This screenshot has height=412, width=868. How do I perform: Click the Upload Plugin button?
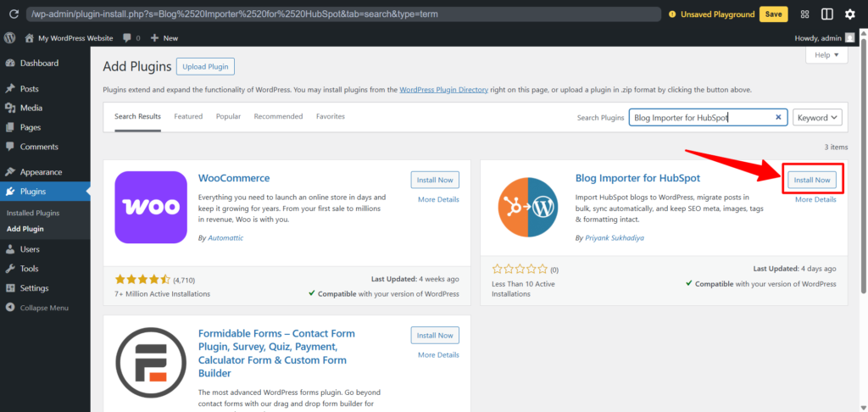[205, 66]
